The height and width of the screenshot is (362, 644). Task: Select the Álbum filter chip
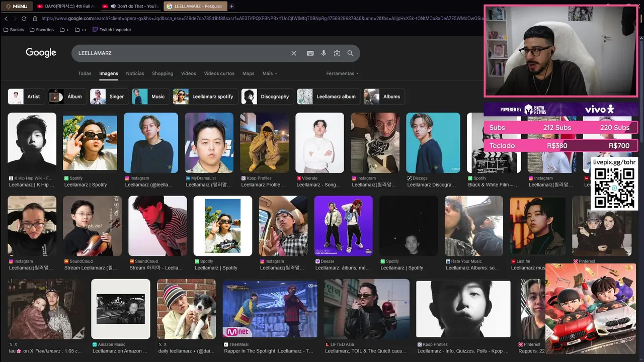click(67, 97)
